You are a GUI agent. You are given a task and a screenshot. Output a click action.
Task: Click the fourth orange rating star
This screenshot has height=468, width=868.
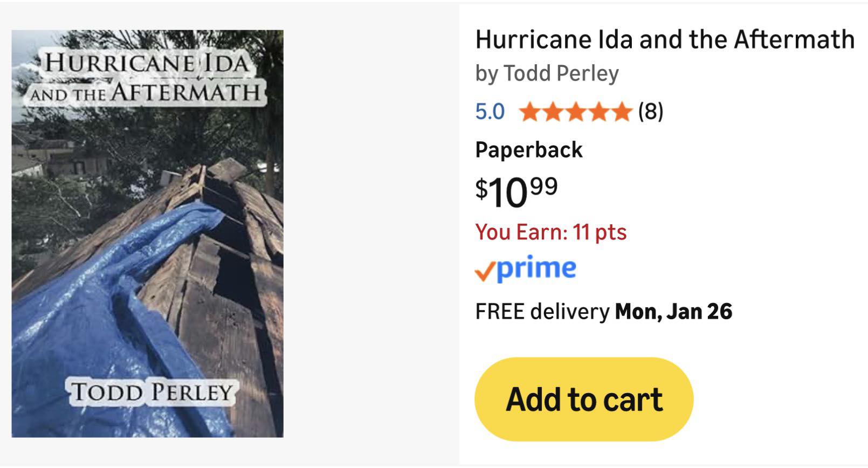click(598, 112)
